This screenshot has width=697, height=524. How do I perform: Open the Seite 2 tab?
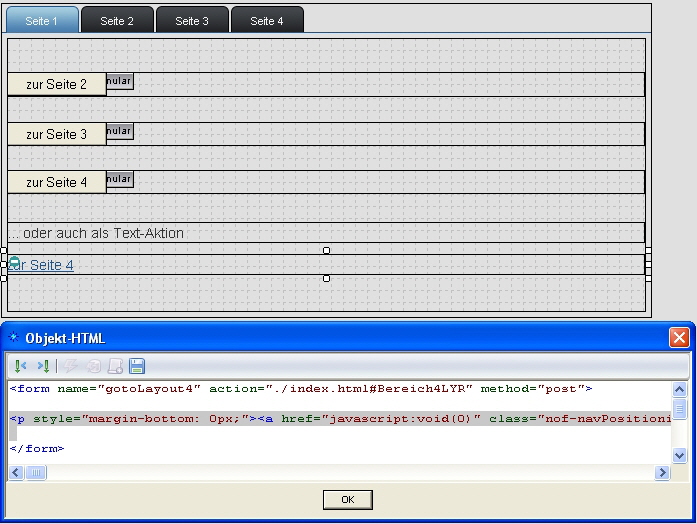click(x=117, y=21)
